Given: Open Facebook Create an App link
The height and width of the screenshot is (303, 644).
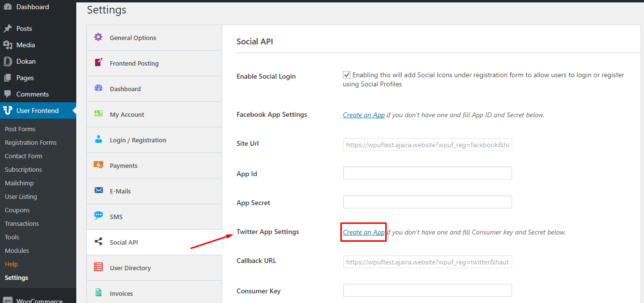Looking at the screenshot, I should click(x=364, y=115).
